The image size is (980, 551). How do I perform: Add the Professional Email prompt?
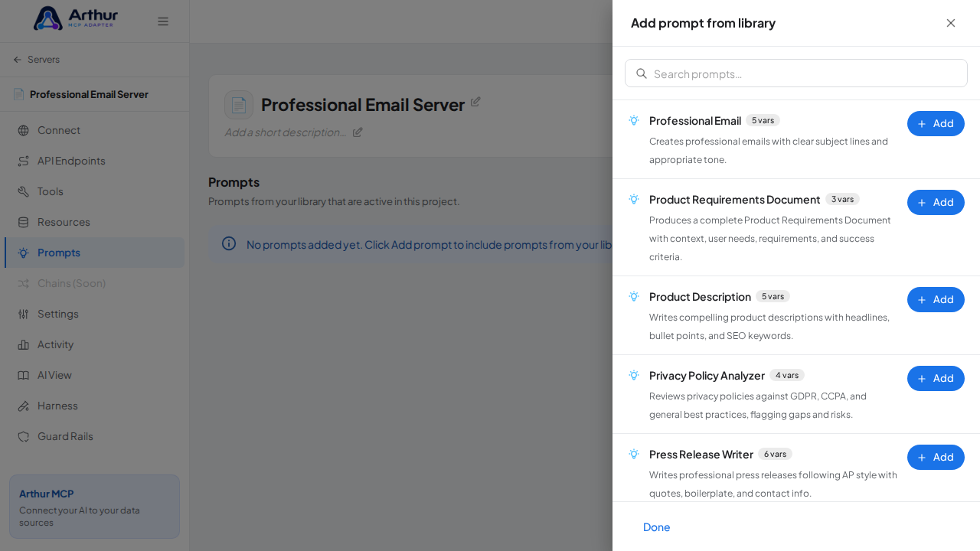tap(936, 123)
